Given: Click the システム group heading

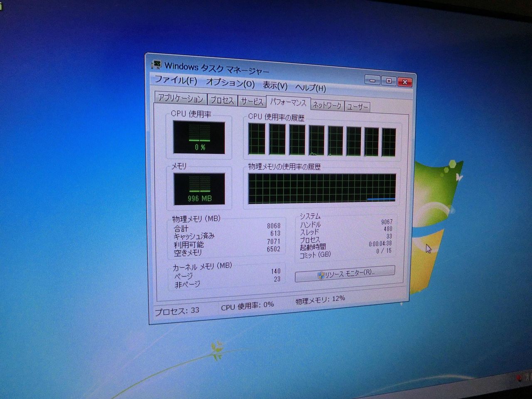Looking at the screenshot, I should click(310, 217).
